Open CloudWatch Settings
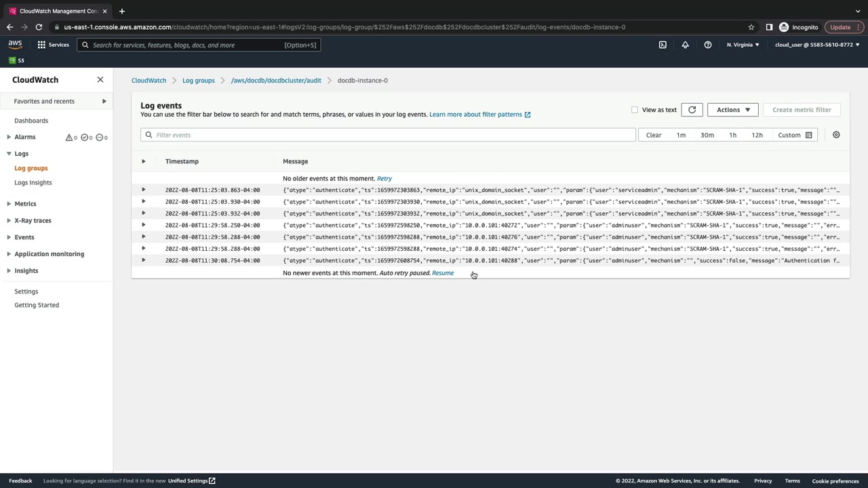The image size is (868, 488). tap(26, 291)
